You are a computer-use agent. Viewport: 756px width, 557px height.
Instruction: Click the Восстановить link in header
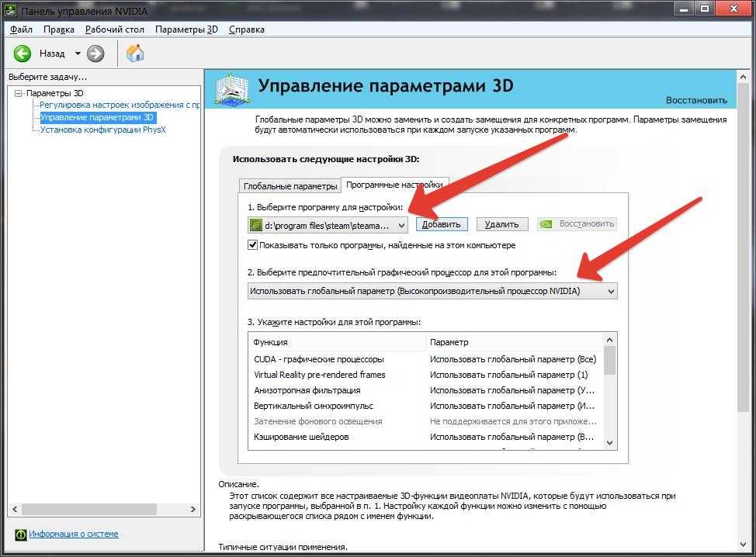pyautogui.click(x=696, y=100)
